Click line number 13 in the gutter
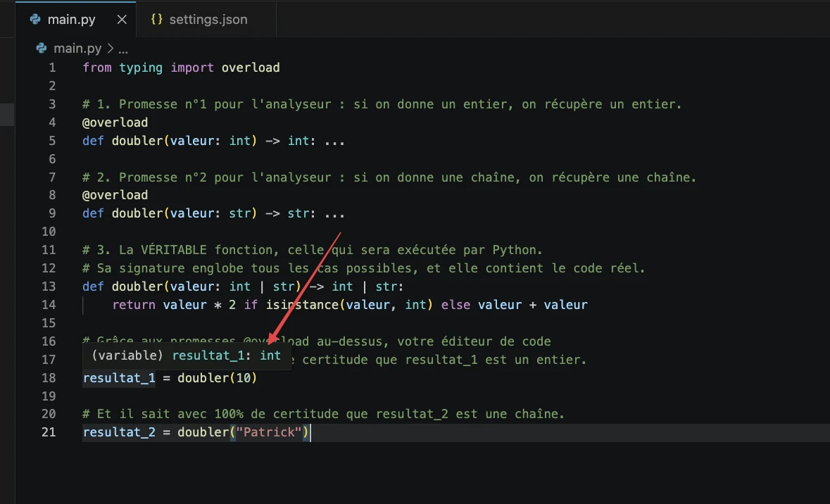This screenshot has height=504, width=830. pyautogui.click(x=49, y=286)
